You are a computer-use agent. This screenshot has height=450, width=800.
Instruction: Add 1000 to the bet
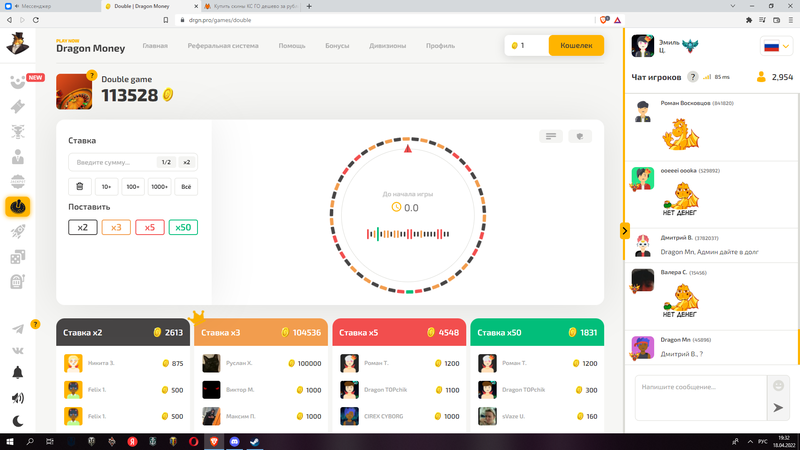[159, 187]
